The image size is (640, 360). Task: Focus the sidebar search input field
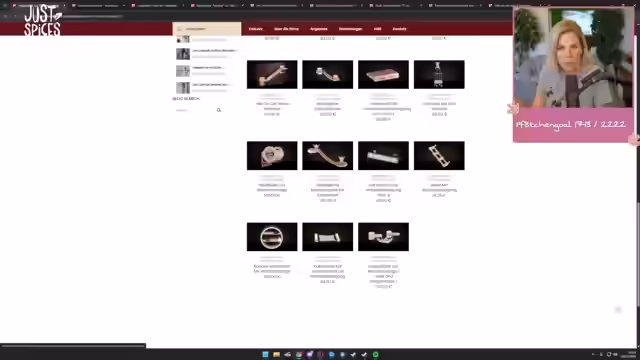194,110
